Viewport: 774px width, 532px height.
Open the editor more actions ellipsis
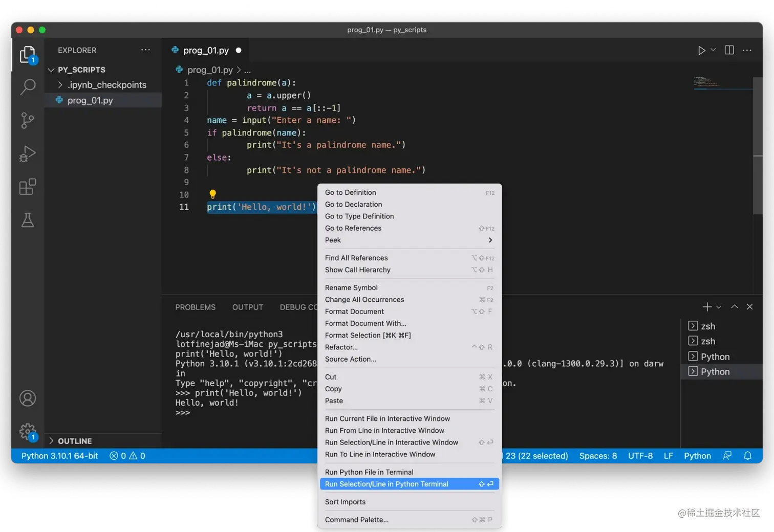(x=747, y=50)
